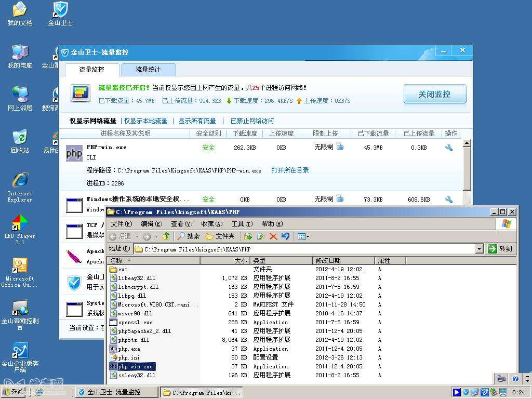Click the Forward arrow toolbar button
Viewport: 532px width, 399px height.
click(147, 236)
